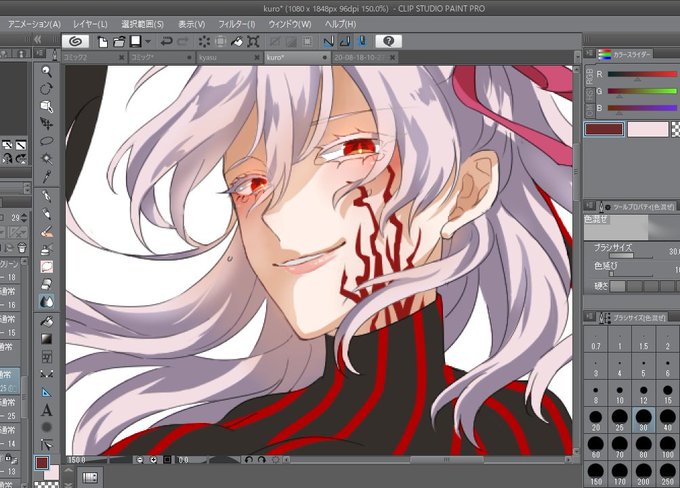
Task: Toggle Snap to Special Ruler in the command bar
Action: click(x=345, y=42)
